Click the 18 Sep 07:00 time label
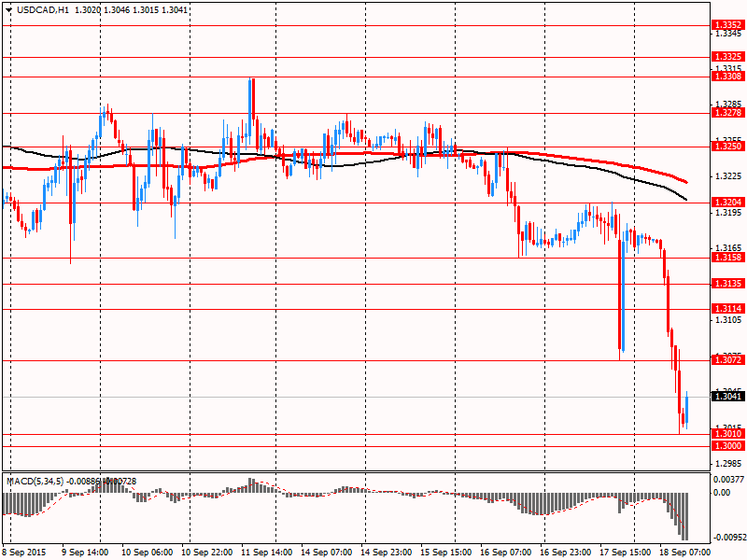The height and width of the screenshot is (560, 747). 684,553
